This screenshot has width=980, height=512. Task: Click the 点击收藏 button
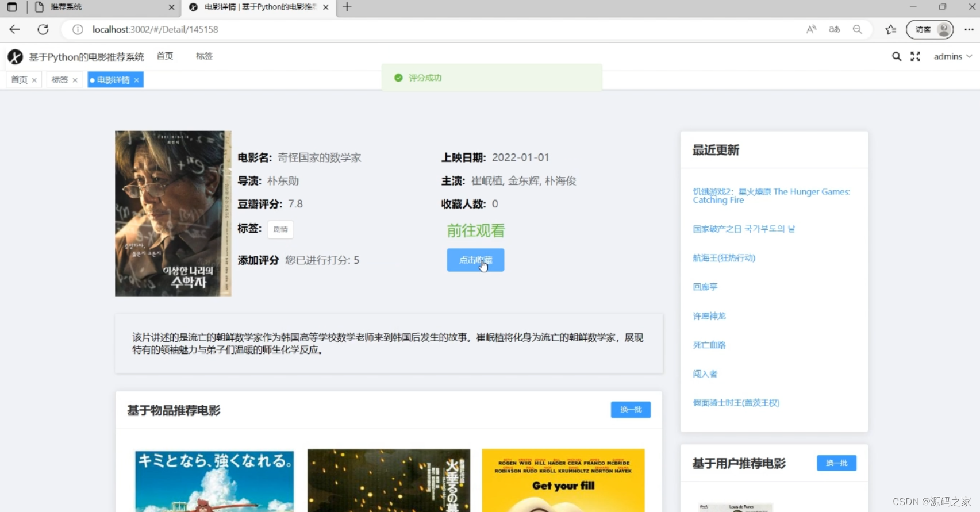[x=475, y=260]
